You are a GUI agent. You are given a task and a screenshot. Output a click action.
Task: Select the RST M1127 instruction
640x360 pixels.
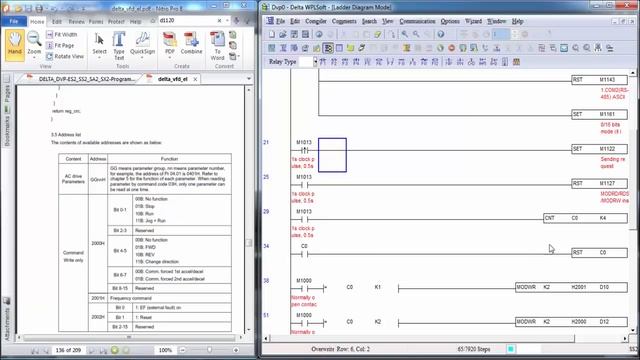tap(599, 184)
